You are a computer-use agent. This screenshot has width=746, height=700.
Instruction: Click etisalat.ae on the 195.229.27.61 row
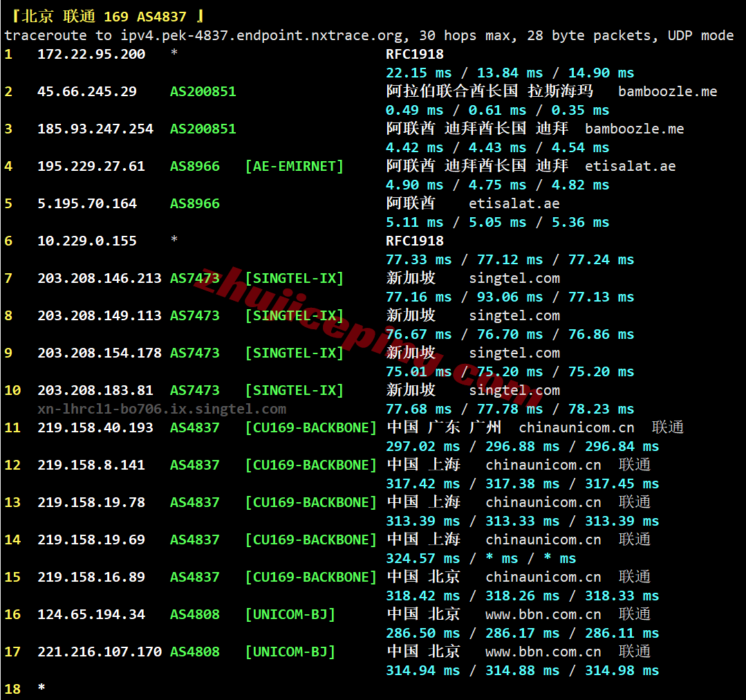coord(631,166)
